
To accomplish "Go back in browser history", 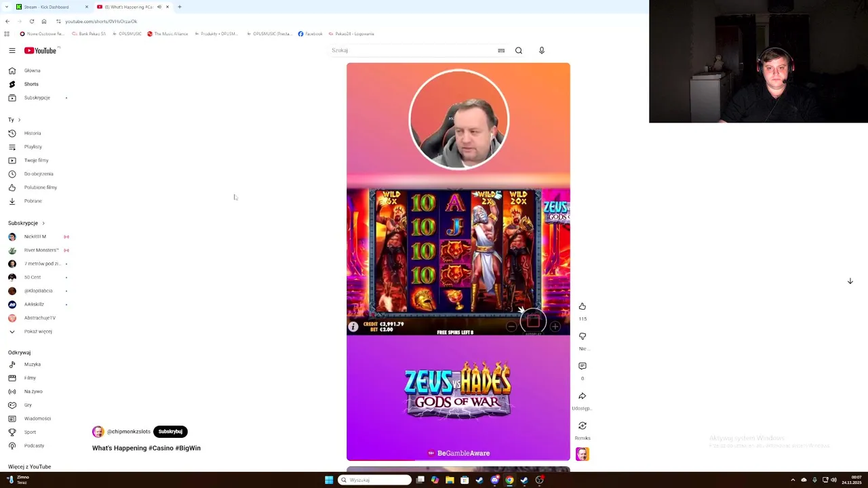I will pos(7,21).
